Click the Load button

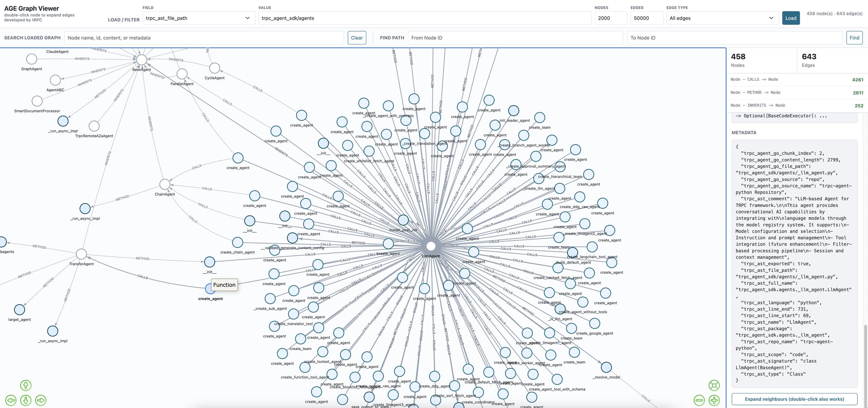pos(791,18)
